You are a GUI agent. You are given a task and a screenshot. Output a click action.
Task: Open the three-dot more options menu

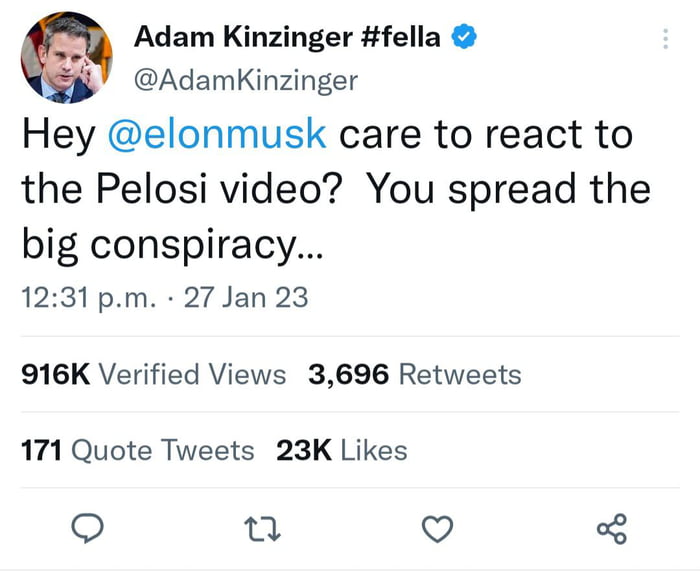click(x=666, y=39)
